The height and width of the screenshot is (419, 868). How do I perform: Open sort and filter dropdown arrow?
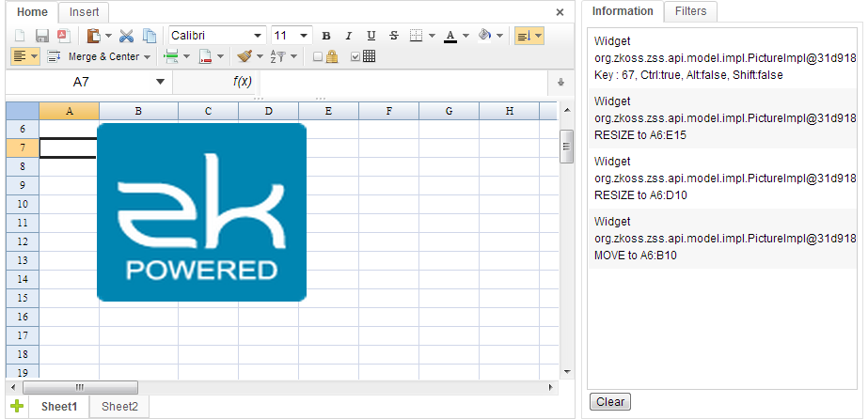293,56
